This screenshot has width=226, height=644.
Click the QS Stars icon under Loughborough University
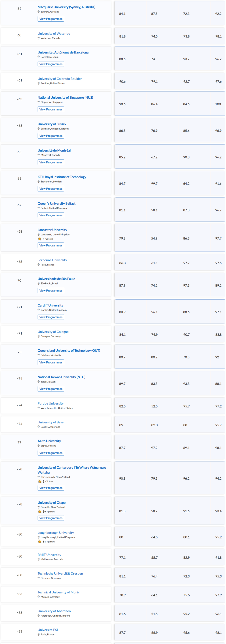[40, 541]
